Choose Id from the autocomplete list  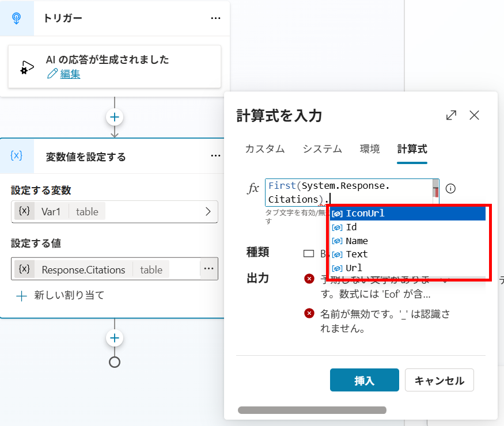coord(408,227)
